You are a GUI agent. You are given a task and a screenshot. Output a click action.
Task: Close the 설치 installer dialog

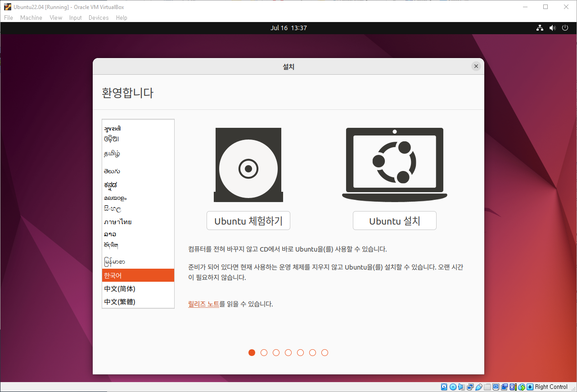point(476,66)
